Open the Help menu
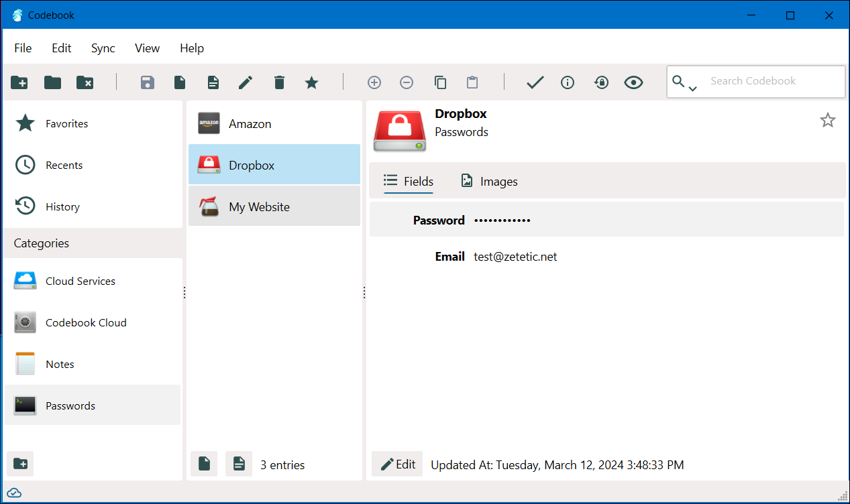Screen dimensions: 850x504 (x=192, y=48)
